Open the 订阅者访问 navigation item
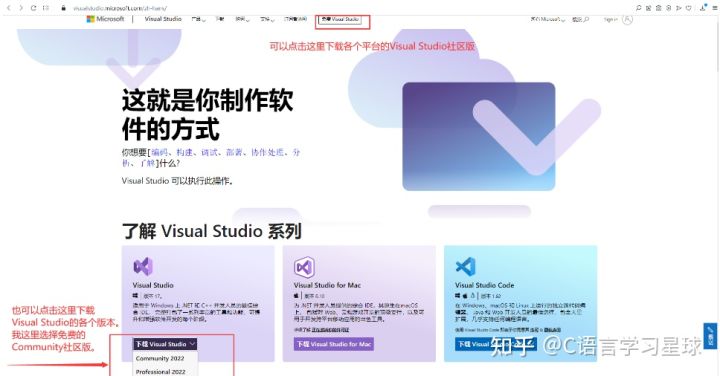This screenshot has height=376, width=720. pos(295,19)
